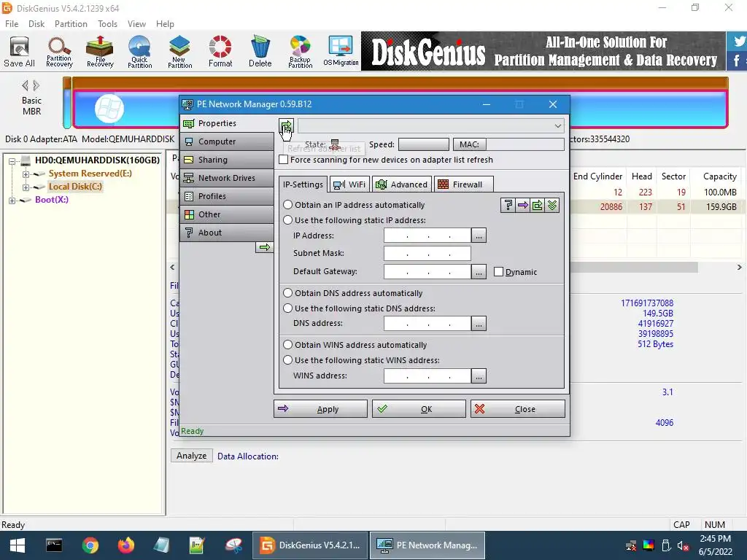Click the purple arrow icon in IP-Settings

pos(522,205)
